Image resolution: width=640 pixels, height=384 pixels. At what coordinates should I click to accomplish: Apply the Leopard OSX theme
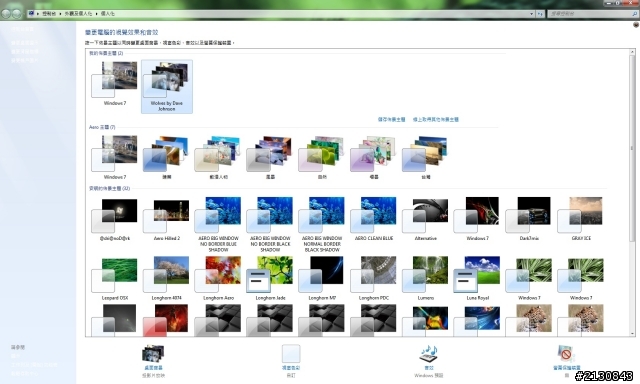(115, 278)
